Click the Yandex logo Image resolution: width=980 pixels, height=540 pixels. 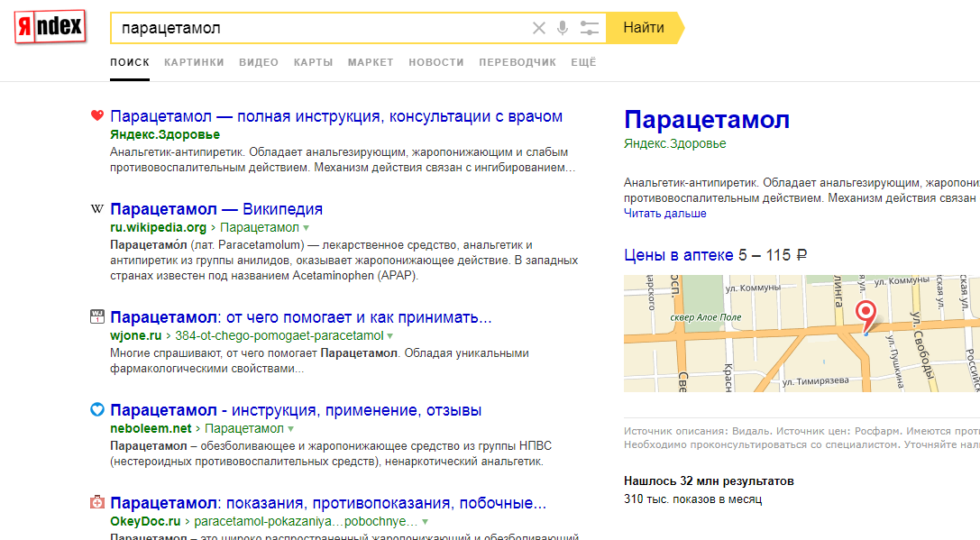pos(50,28)
